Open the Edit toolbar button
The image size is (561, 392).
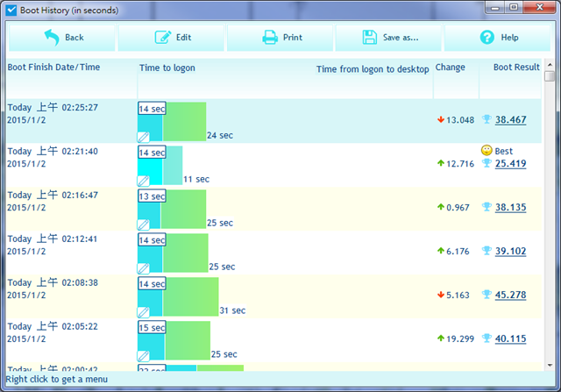click(x=171, y=38)
